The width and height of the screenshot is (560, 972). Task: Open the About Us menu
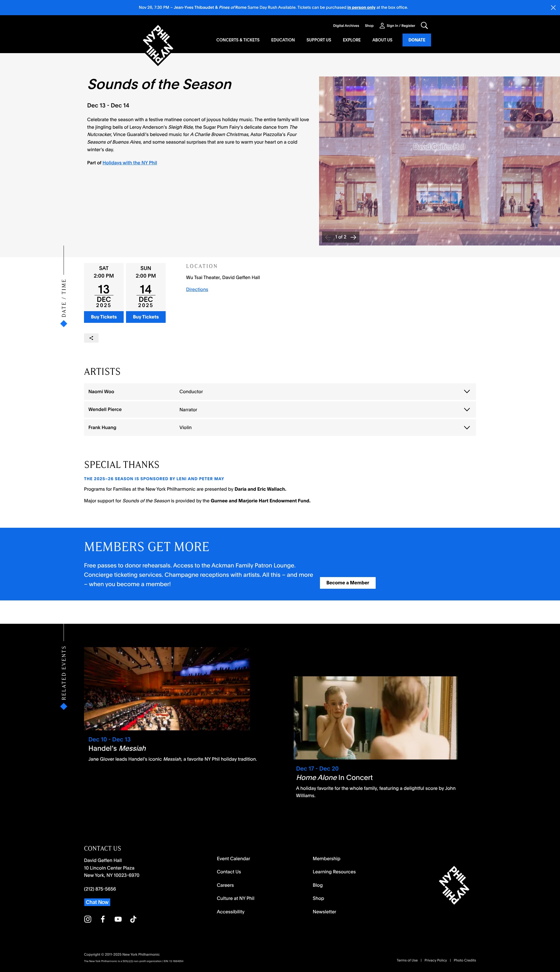(382, 40)
